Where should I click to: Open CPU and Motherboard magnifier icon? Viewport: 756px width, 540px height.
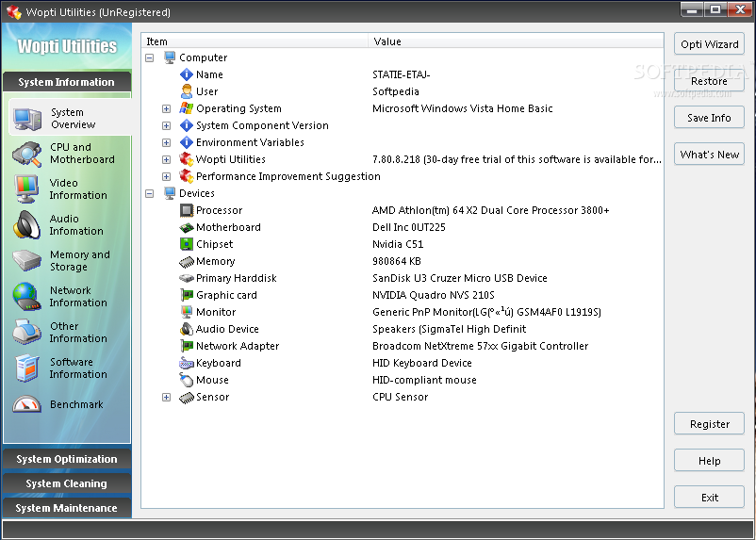pyautogui.click(x=26, y=154)
